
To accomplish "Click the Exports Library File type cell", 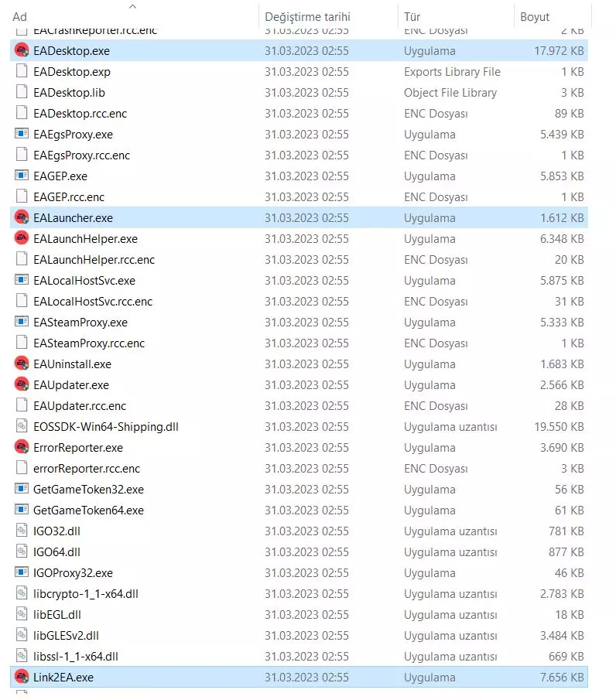I will pyautogui.click(x=452, y=72).
